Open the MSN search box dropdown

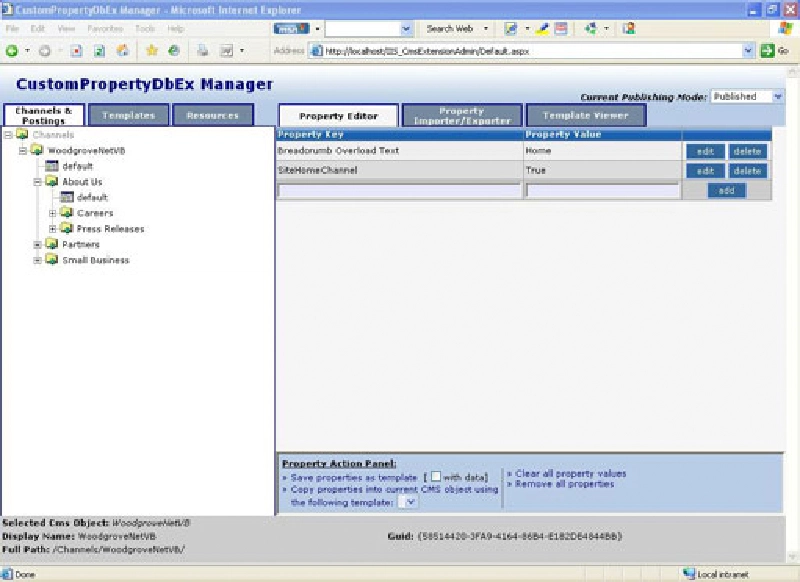point(406,29)
